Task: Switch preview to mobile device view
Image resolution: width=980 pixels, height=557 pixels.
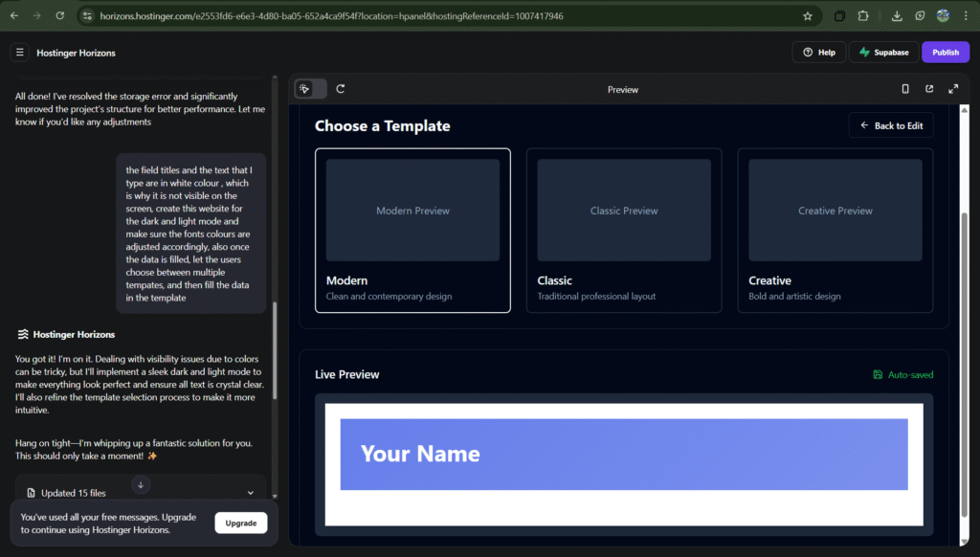Action: point(905,89)
